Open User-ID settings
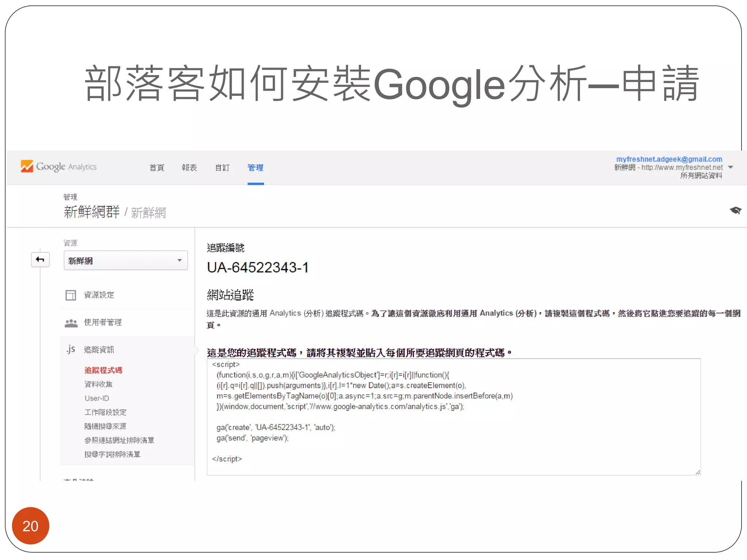Image resolution: width=747 pixels, height=560 pixels. (x=97, y=398)
